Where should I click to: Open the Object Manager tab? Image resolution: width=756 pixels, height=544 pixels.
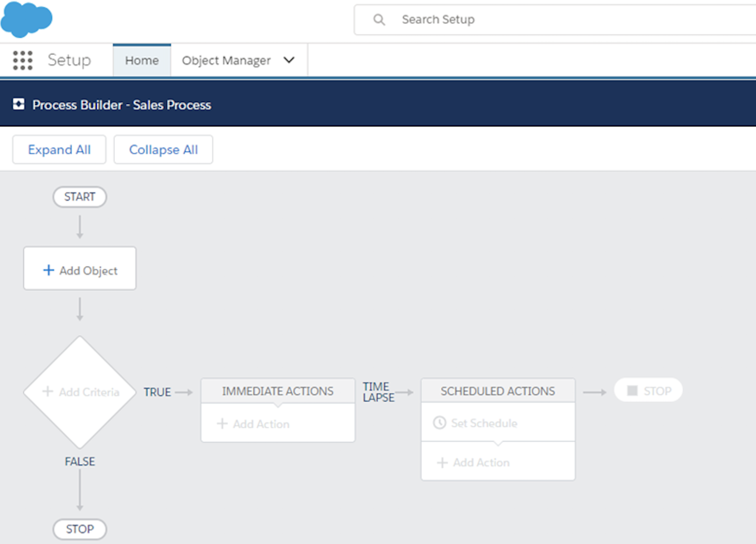226,61
